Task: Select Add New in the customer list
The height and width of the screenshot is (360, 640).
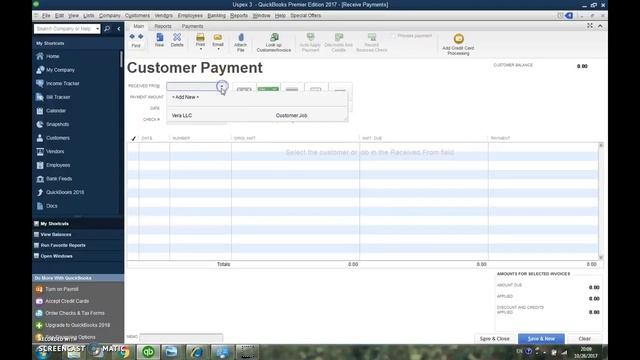Action: 186,97
